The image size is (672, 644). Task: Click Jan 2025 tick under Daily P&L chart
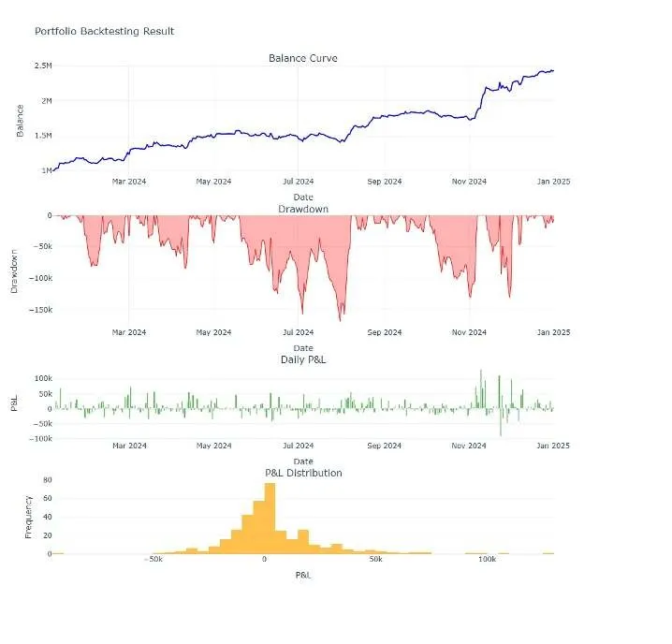(x=553, y=446)
